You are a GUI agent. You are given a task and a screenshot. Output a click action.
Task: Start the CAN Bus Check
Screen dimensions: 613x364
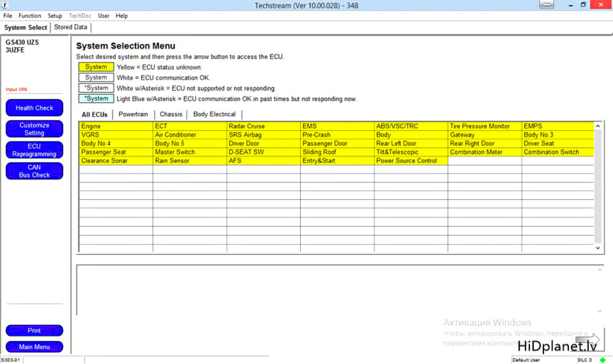pos(34,171)
